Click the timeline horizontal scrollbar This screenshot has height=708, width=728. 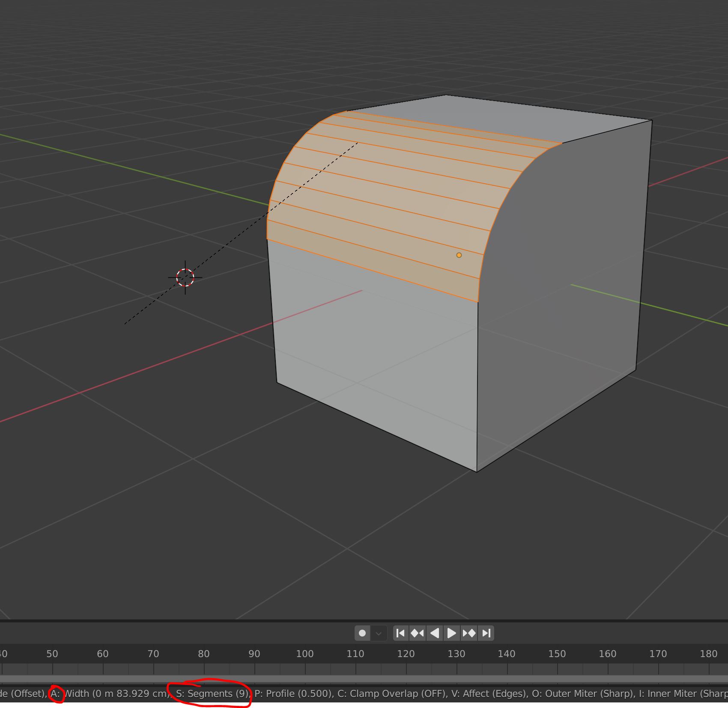tap(364, 679)
